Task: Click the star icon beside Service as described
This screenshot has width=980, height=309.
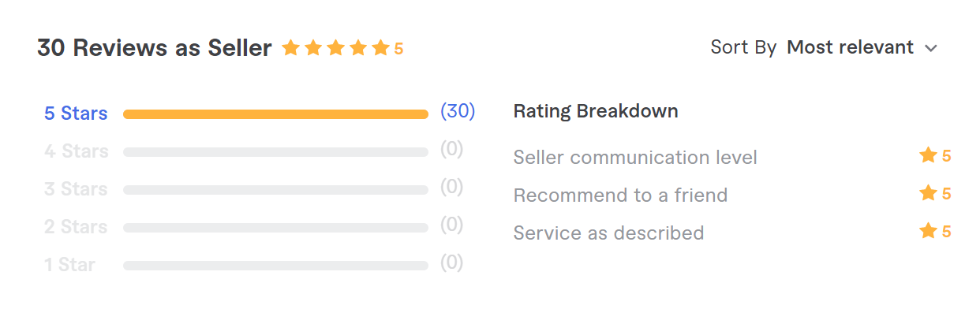Action: [x=928, y=231]
